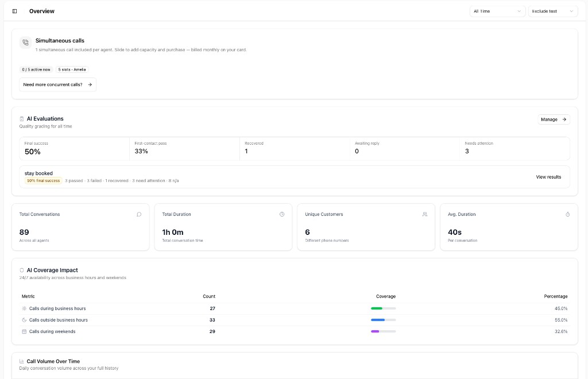Click the 1h 0m total duration value
Image resolution: width=588 pixels, height=379 pixels.
173,233
